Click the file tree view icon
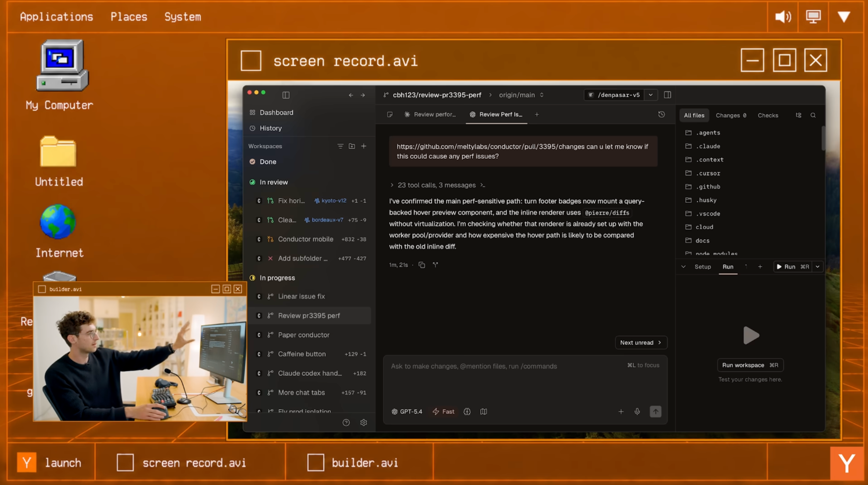 [799, 116]
